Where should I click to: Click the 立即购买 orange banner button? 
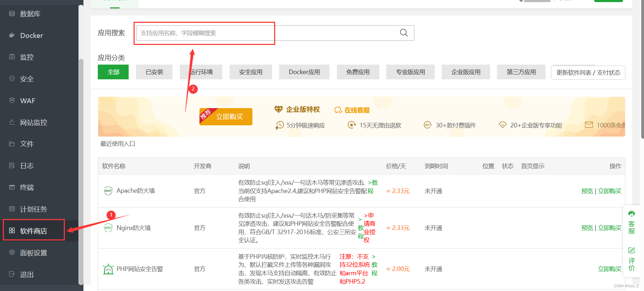pos(226,117)
